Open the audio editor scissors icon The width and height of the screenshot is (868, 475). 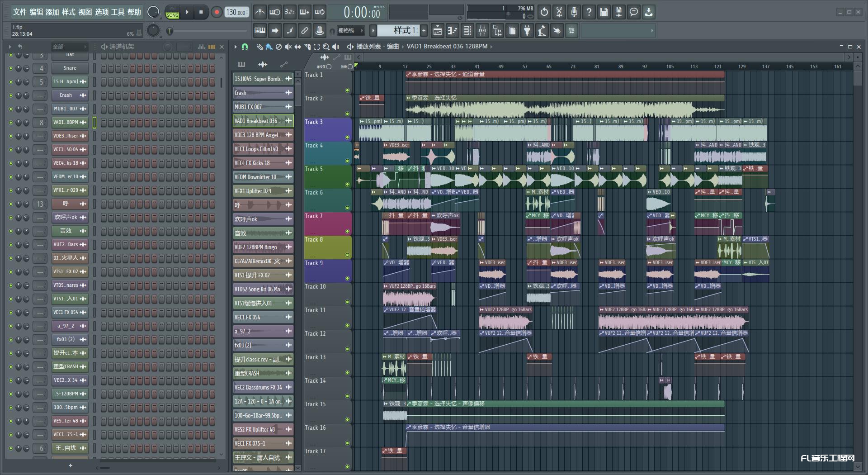(559, 12)
